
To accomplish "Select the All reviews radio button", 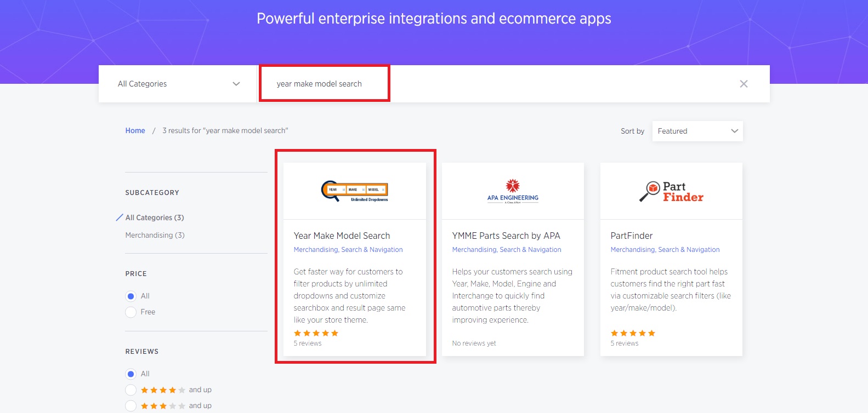I will coord(131,374).
